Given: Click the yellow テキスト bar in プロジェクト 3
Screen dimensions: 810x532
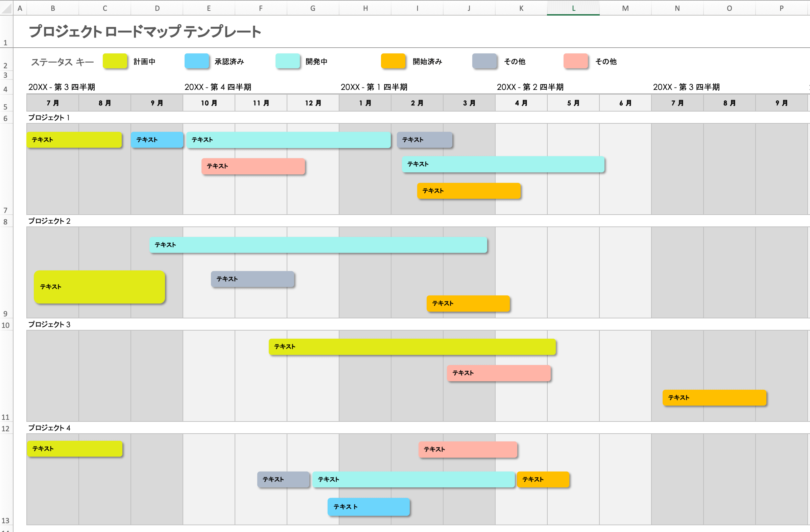Looking at the screenshot, I should tap(412, 347).
